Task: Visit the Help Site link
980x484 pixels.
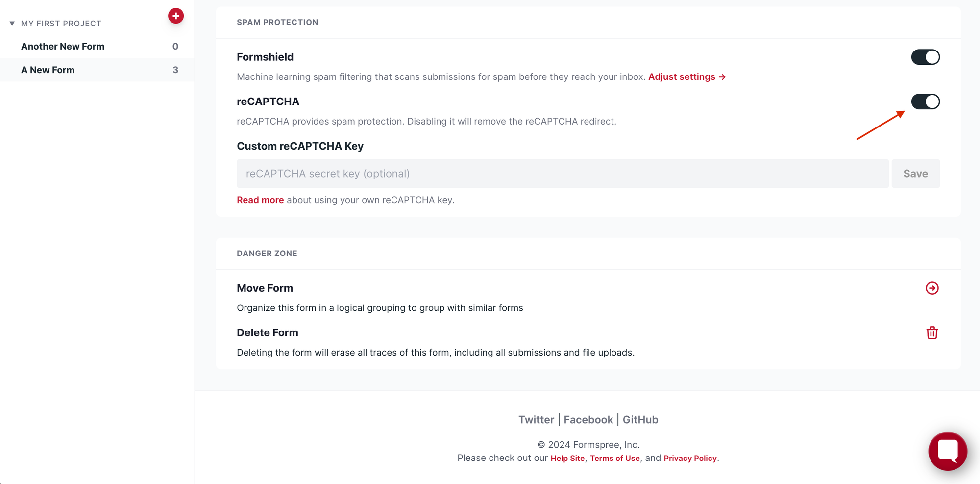Action: [567, 458]
